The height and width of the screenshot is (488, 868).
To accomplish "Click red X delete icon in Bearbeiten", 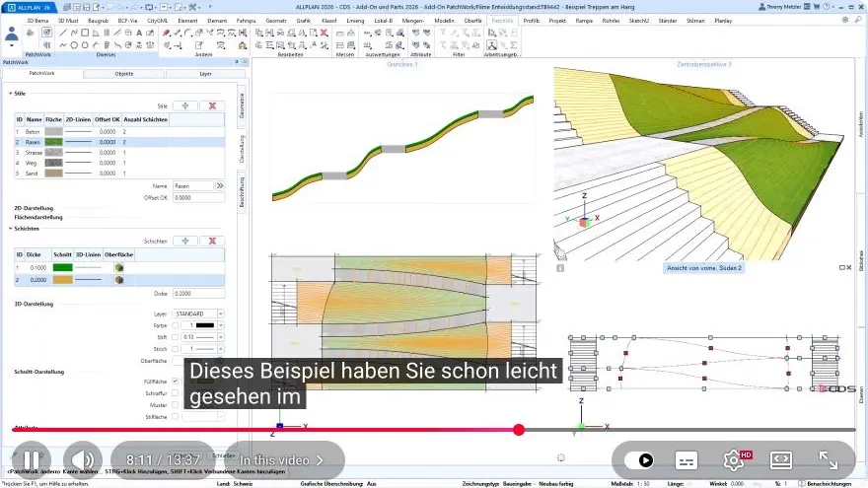I will (x=325, y=34).
